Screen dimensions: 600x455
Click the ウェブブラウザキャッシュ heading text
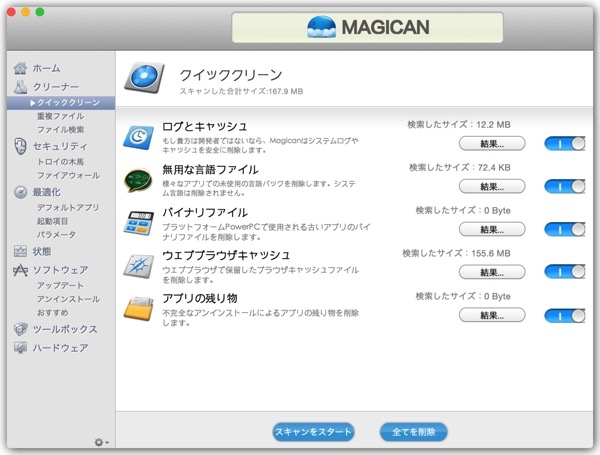(x=226, y=255)
